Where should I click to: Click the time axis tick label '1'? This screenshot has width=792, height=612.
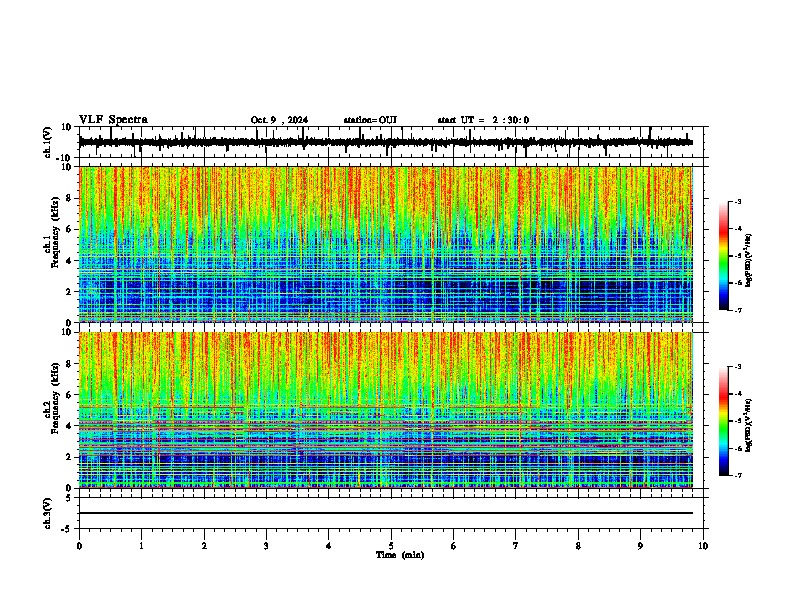click(142, 546)
